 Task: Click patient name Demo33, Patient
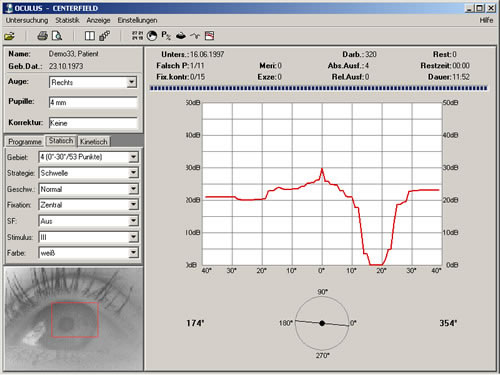73,54
